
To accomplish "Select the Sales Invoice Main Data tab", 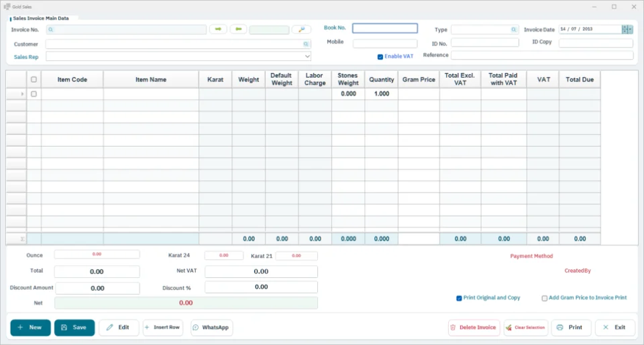I will tap(41, 19).
